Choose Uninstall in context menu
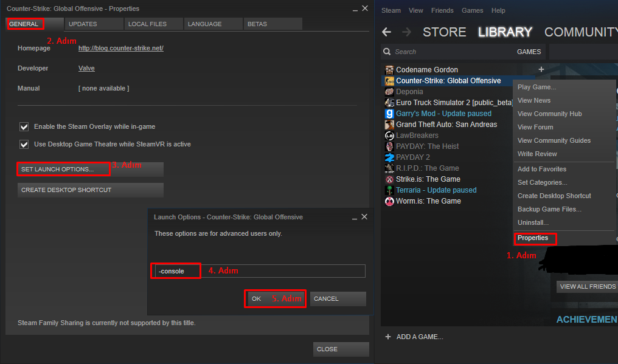Screen dimensions: 618x364 pos(564,222)
